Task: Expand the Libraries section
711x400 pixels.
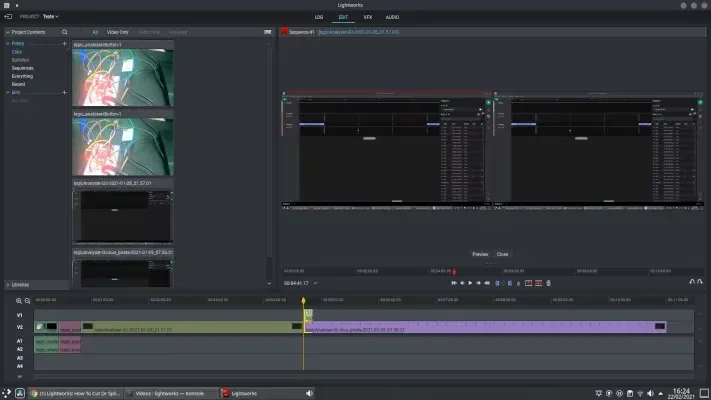Action: click(x=8, y=285)
